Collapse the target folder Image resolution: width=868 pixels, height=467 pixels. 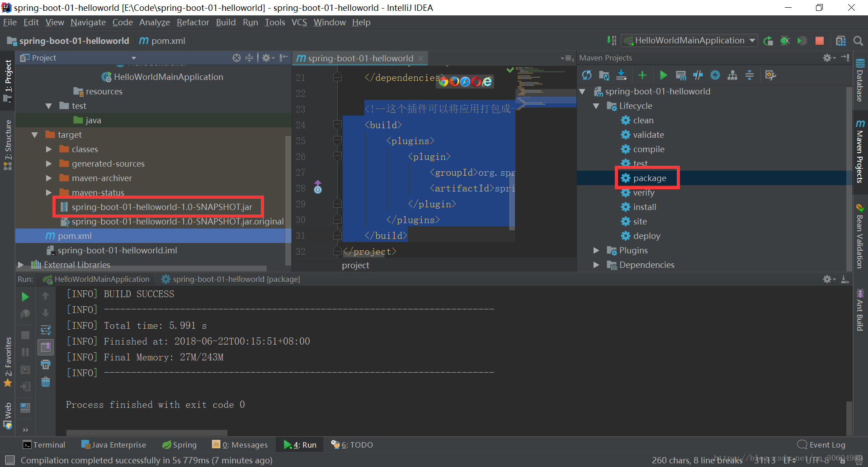[34, 135]
